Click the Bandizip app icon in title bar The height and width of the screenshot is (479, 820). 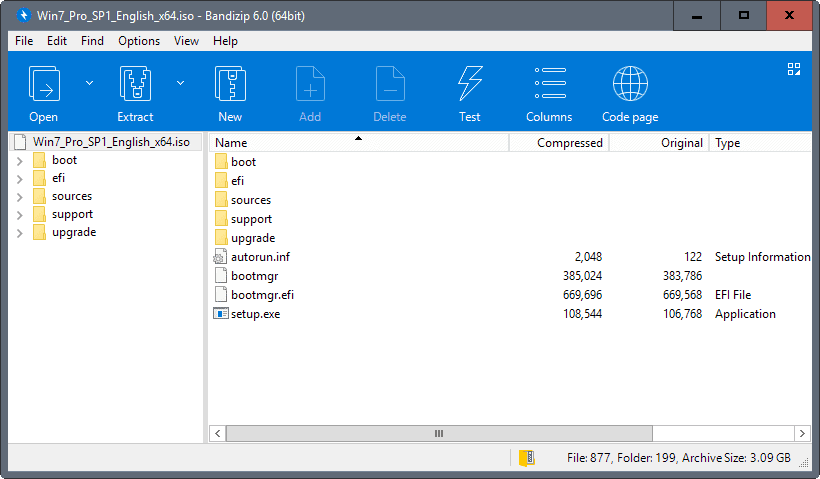click(23, 15)
